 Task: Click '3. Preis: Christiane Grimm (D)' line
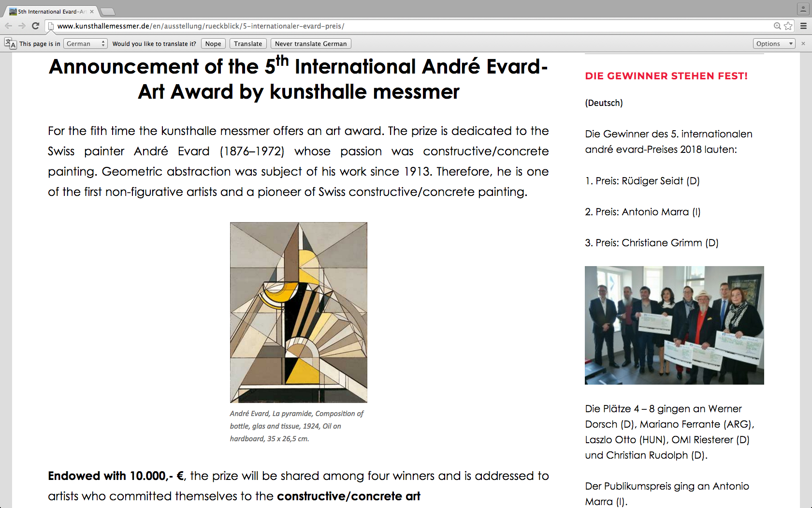(652, 243)
